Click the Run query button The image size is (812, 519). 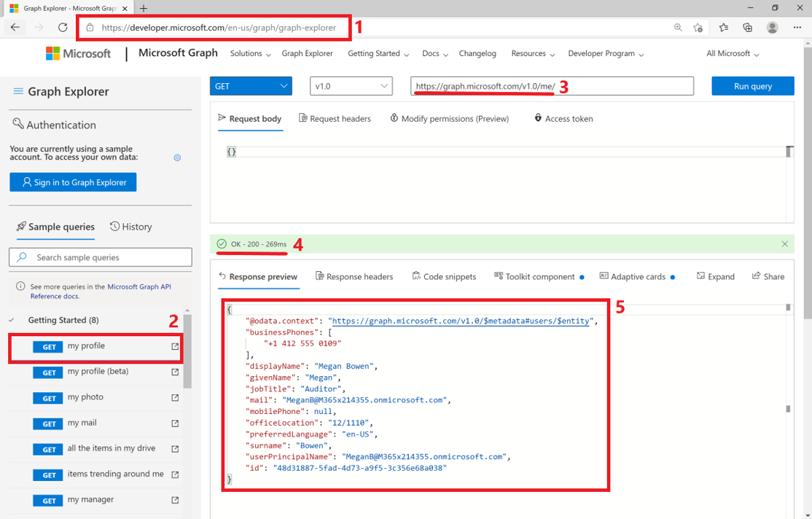point(752,86)
